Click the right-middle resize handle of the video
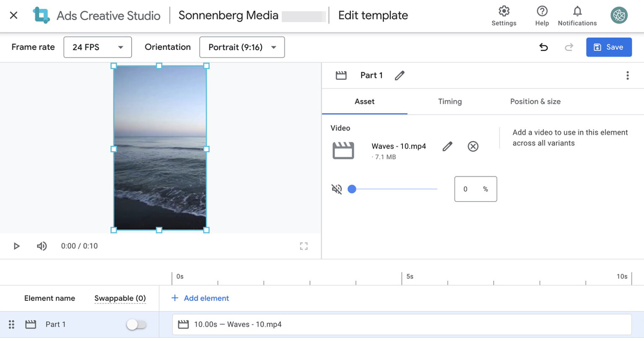 [206, 149]
